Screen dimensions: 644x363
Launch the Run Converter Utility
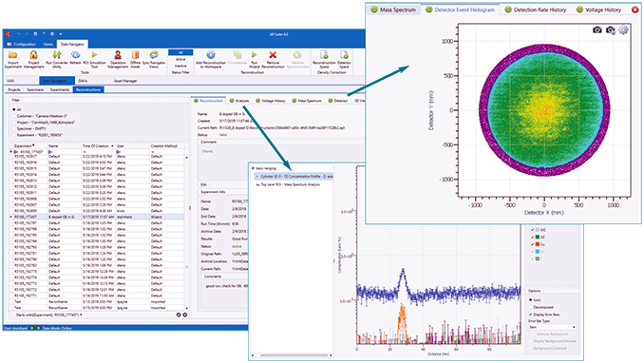pos(57,55)
